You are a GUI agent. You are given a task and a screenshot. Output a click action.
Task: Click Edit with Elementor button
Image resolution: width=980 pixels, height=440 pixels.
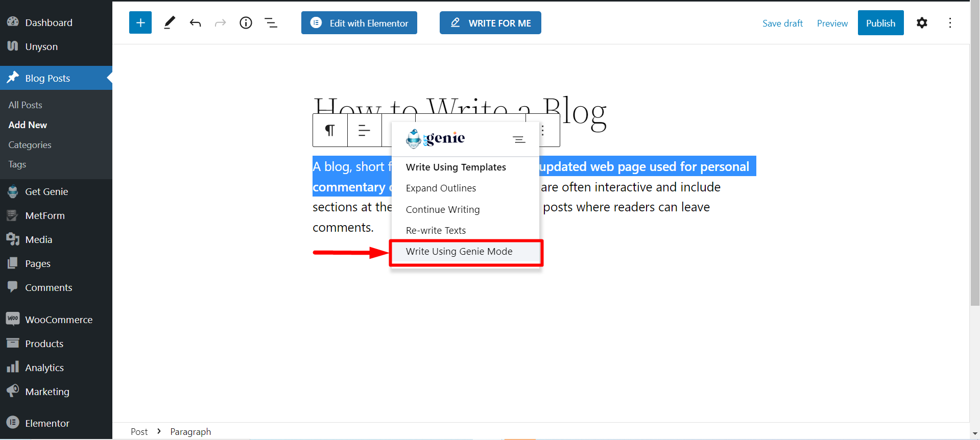[359, 23]
